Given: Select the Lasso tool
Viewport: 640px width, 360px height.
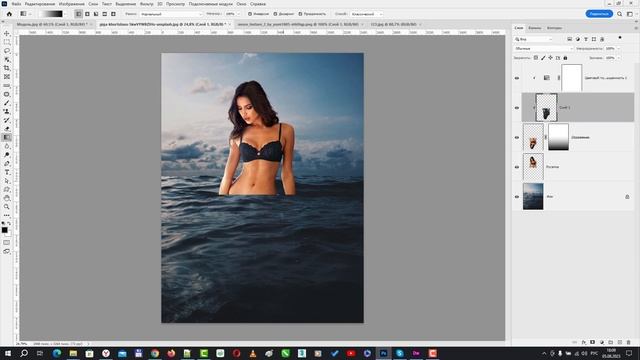Looking at the screenshot, I should click(x=7, y=51).
